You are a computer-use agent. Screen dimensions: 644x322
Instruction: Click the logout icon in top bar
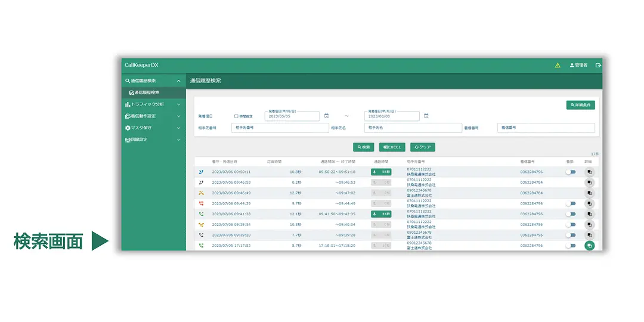(x=598, y=65)
